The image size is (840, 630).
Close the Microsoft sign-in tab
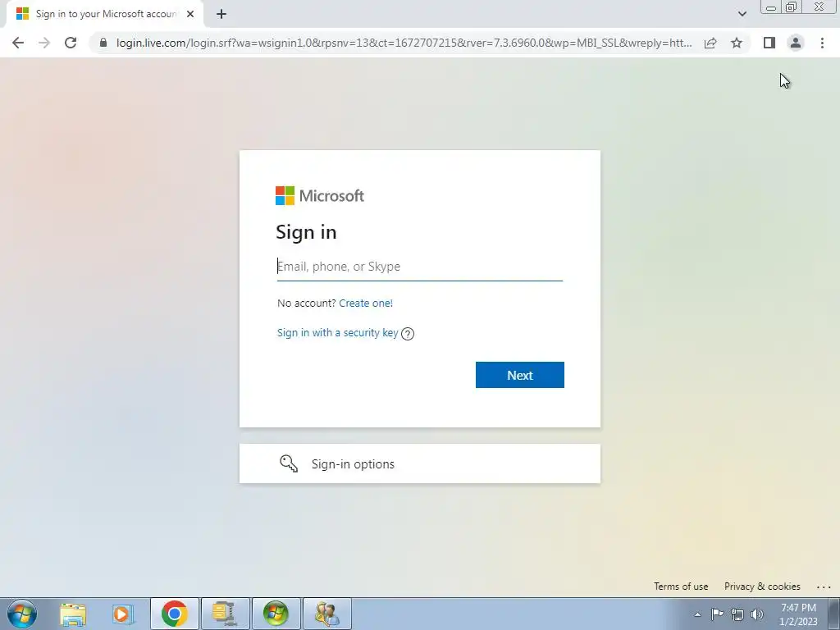[x=190, y=14]
